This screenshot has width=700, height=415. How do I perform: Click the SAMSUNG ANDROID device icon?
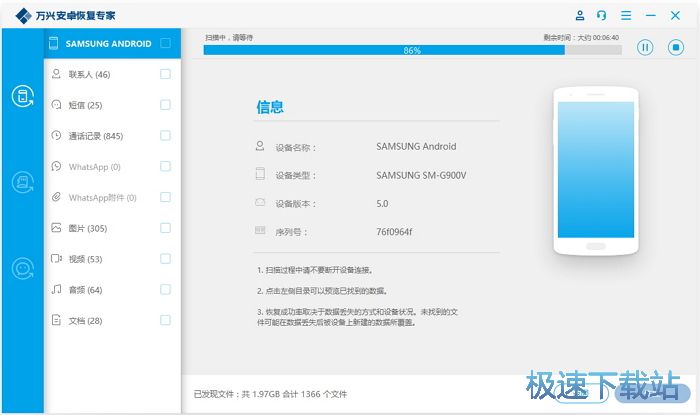54,43
